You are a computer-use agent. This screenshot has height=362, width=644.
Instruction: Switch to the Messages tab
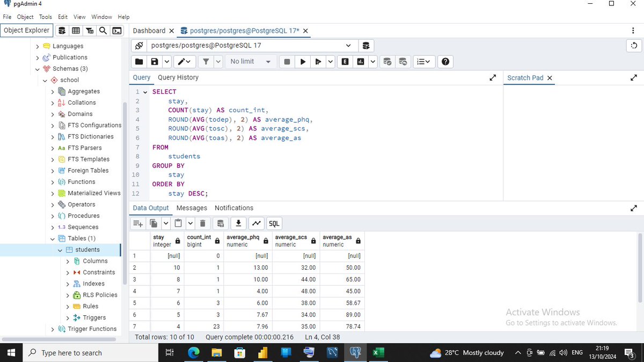(x=192, y=208)
